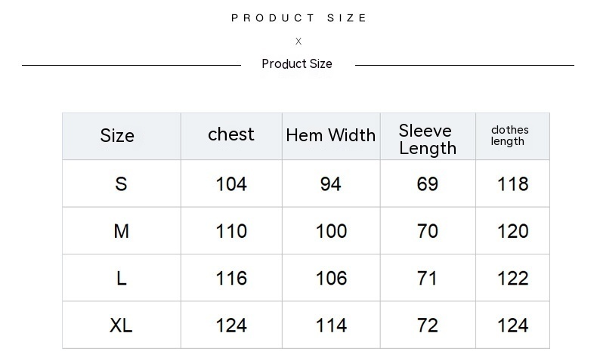Select the size S row label

point(121,184)
